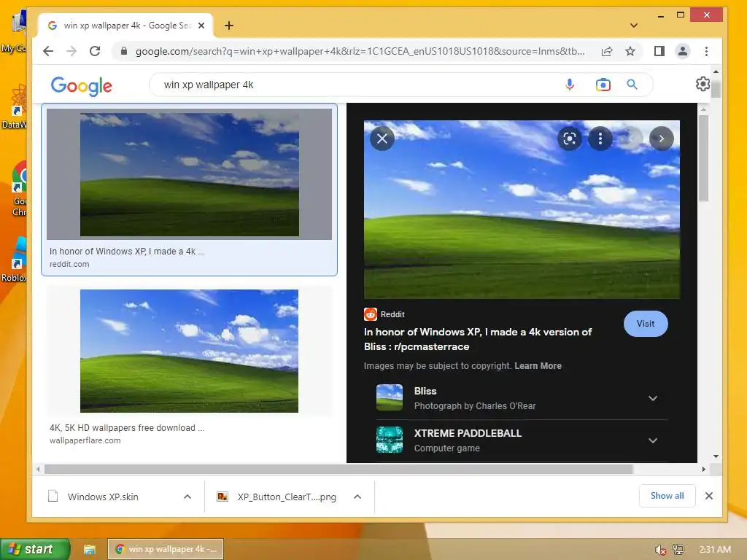
Task: Open options for Windows XP.skin download
Action: [x=187, y=497]
